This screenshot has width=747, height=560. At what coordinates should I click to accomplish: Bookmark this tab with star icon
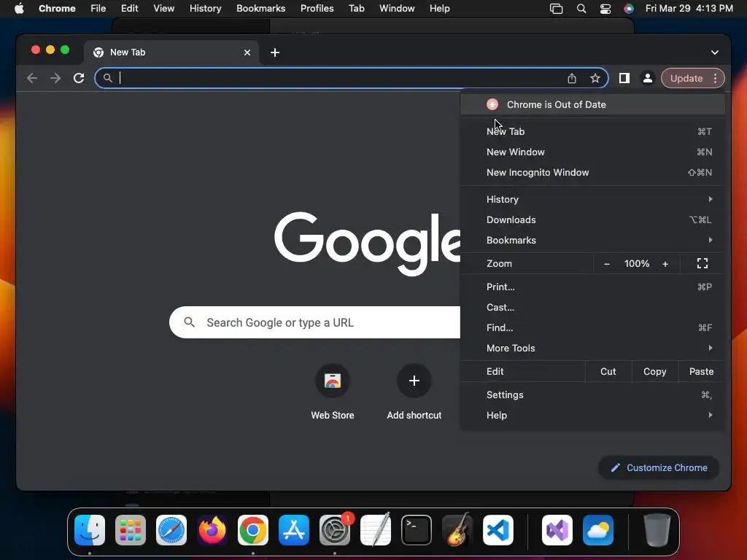pos(595,79)
